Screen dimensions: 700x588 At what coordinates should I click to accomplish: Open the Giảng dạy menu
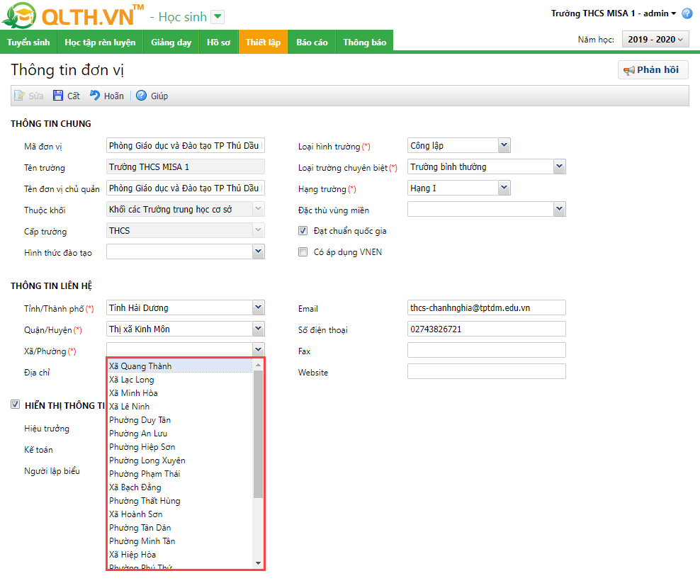171,43
